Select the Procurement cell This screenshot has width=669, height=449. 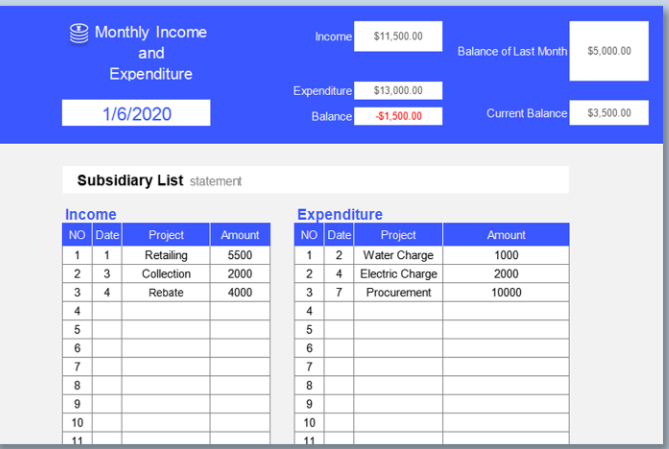[398, 293]
